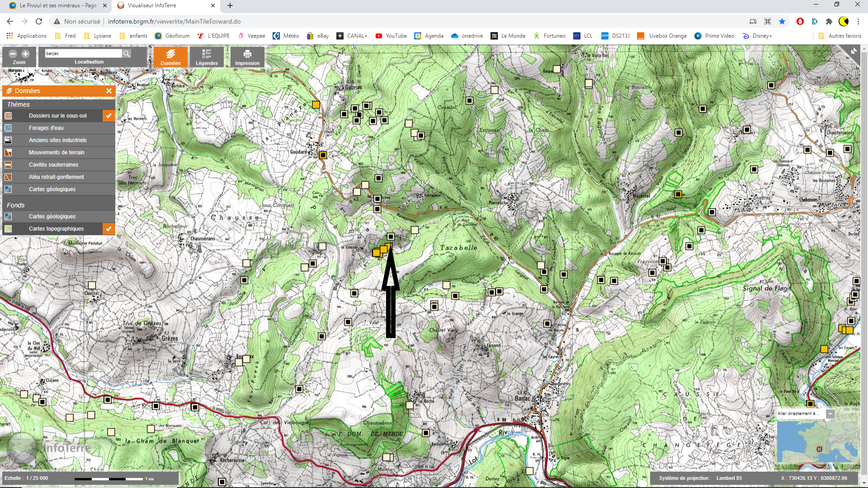Click the Cavités souterraines theme icon
Viewport: 868px width, 488px height.
(x=8, y=165)
